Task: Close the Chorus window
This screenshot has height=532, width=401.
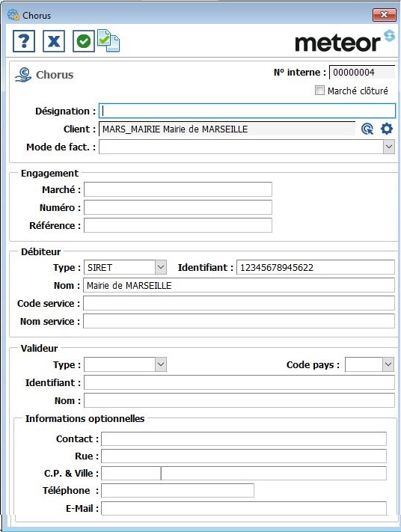Action: [x=384, y=14]
